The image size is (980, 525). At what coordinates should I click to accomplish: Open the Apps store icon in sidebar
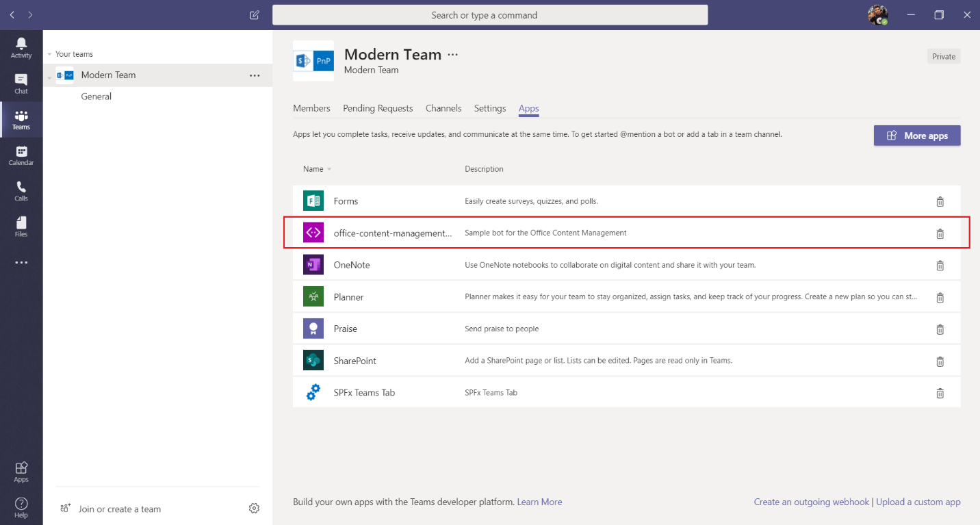pyautogui.click(x=21, y=472)
